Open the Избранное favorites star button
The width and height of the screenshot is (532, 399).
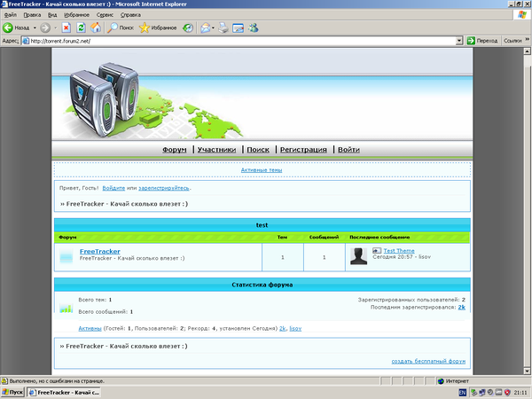point(158,27)
